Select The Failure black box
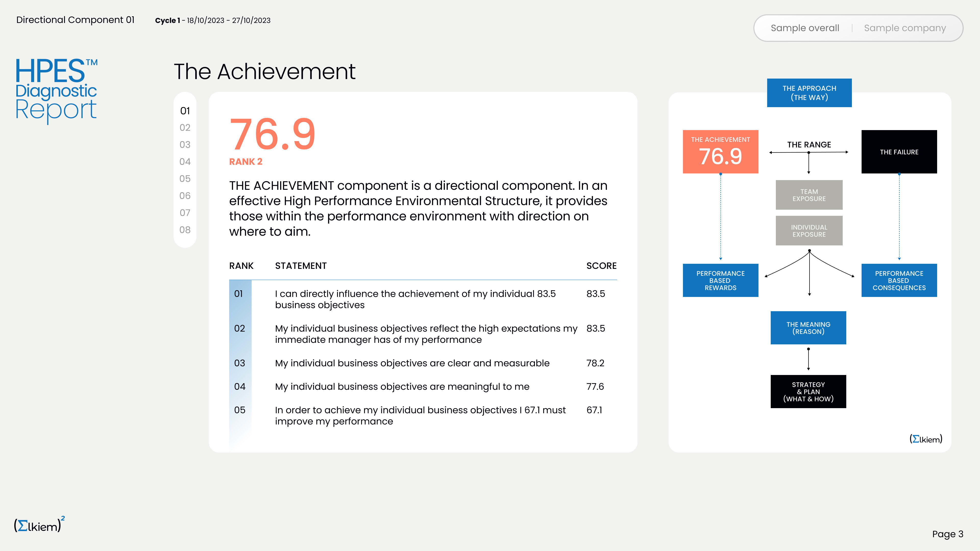Screen dimensions: 980x551 pyautogui.click(x=899, y=152)
